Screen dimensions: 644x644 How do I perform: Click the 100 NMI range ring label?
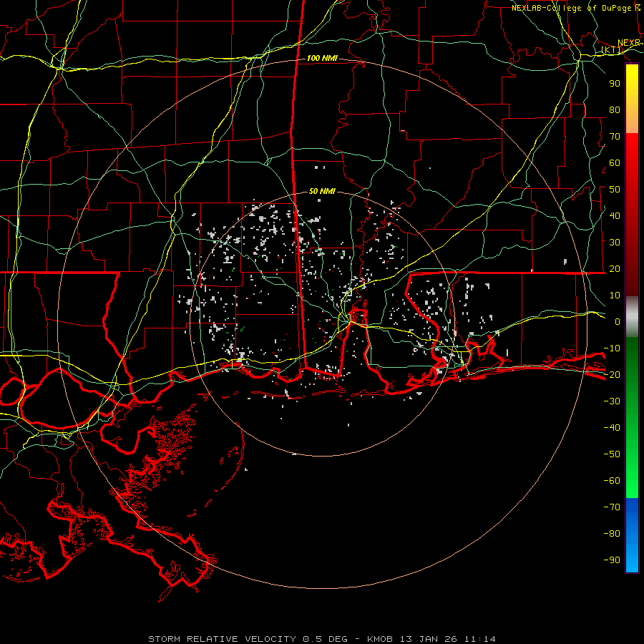click(x=322, y=59)
